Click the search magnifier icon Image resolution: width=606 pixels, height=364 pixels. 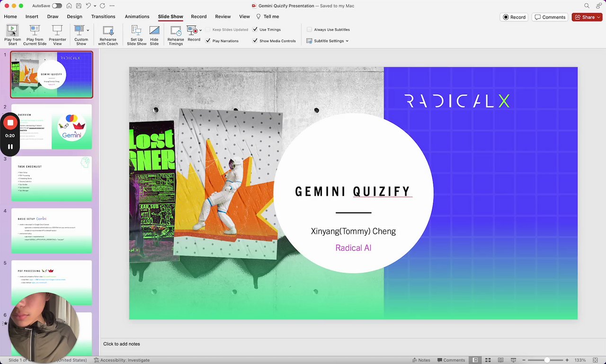pyautogui.click(x=587, y=6)
